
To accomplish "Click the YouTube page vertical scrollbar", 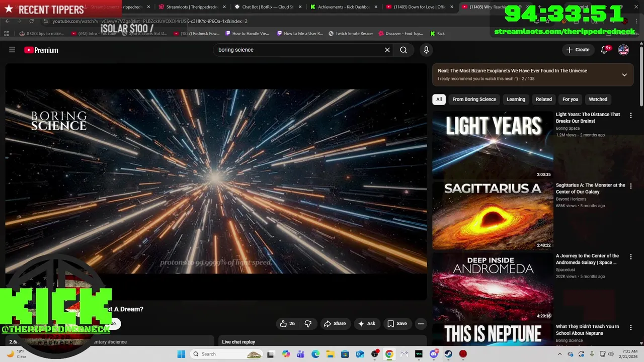I will pyautogui.click(x=641, y=75).
